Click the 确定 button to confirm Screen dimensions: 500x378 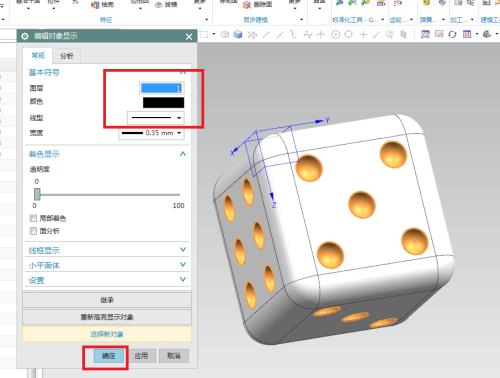point(108,356)
